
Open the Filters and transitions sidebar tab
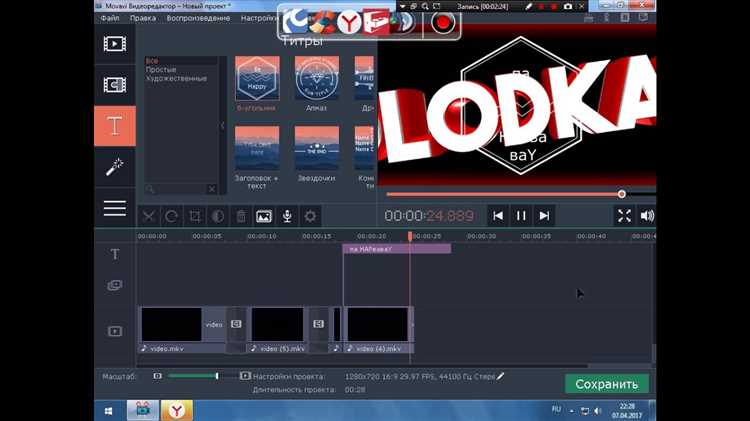115,85
